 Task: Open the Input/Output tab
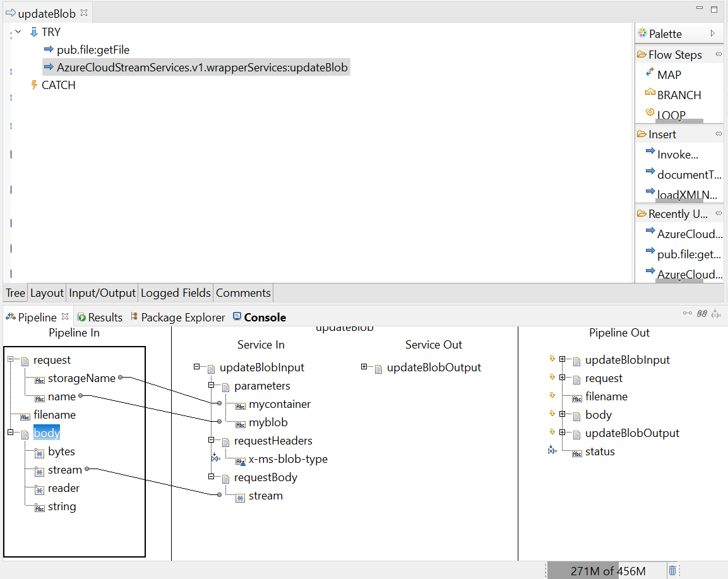click(102, 293)
